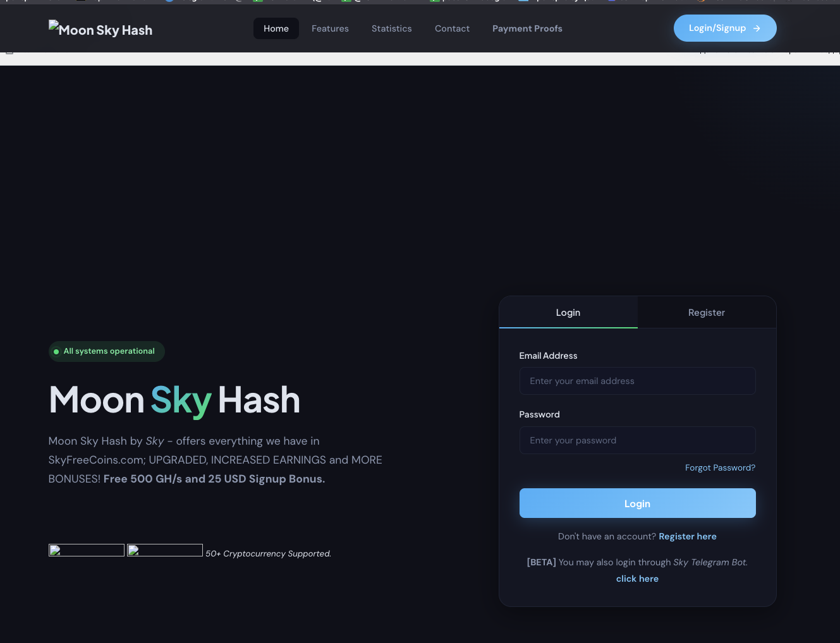
Task: Select the Login tab in the form
Action: coord(568,313)
